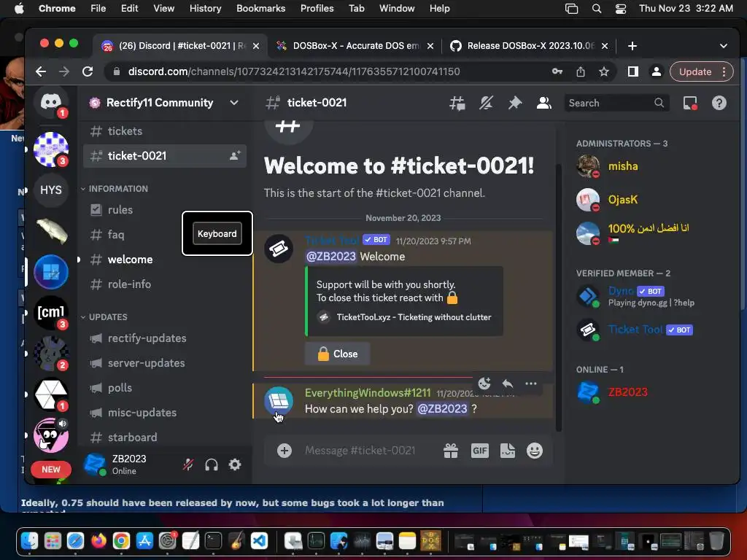747x560 pixels.
Task: Toggle headphones deafen in user panel
Action: (x=212, y=464)
